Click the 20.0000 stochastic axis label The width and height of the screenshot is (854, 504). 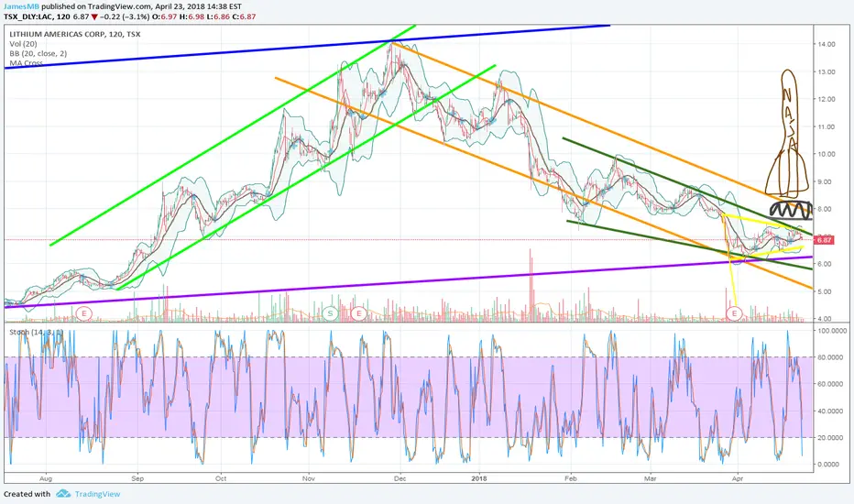point(829,438)
